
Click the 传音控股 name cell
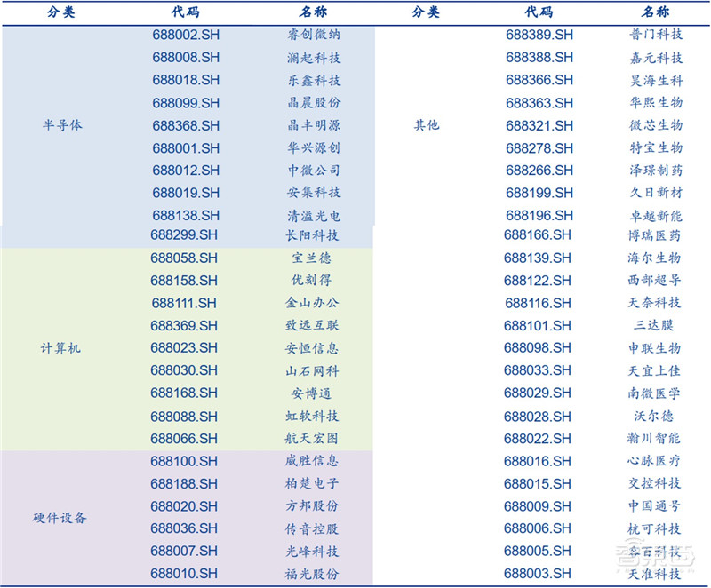(314, 528)
